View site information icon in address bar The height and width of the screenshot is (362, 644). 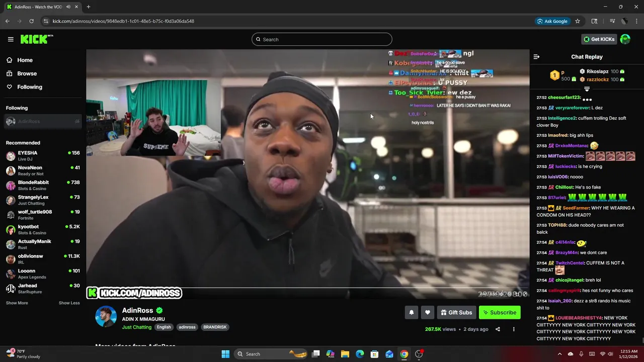pyautogui.click(x=46, y=21)
